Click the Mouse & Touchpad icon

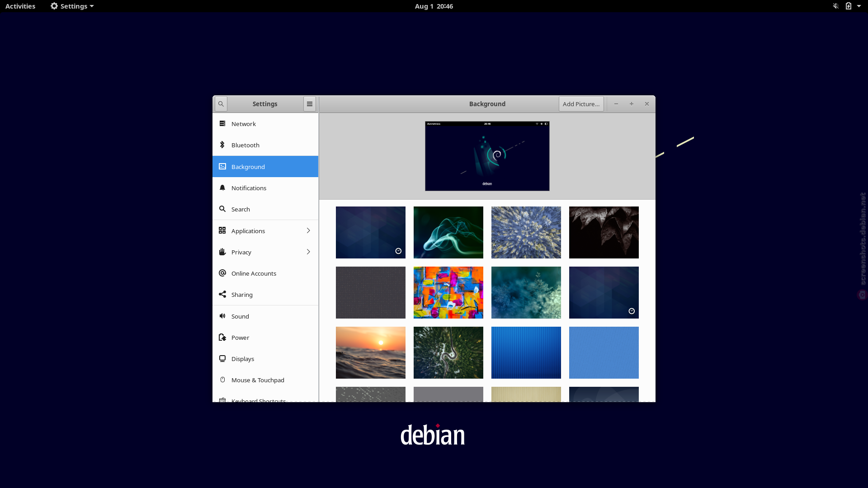click(222, 380)
